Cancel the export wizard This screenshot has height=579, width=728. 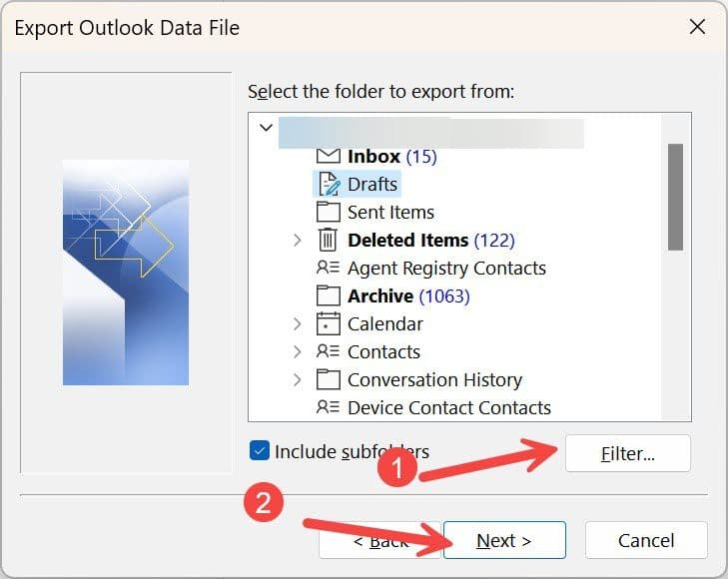pyautogui.click(x=646, y=540)
